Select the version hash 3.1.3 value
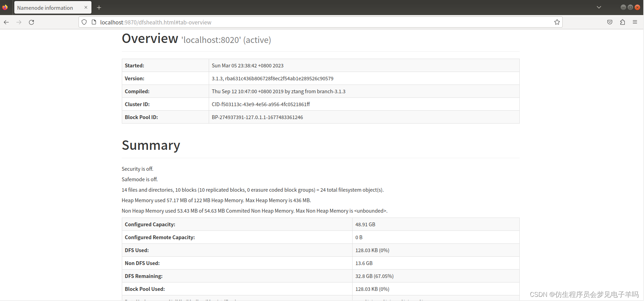The width and height of the screenshot is (644, 301). click(x=273, y=79)
